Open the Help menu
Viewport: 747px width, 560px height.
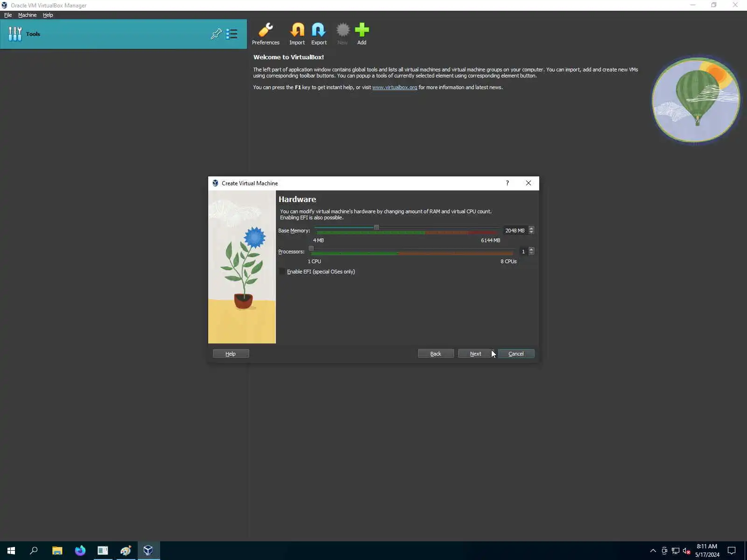(x=48, y=15)
